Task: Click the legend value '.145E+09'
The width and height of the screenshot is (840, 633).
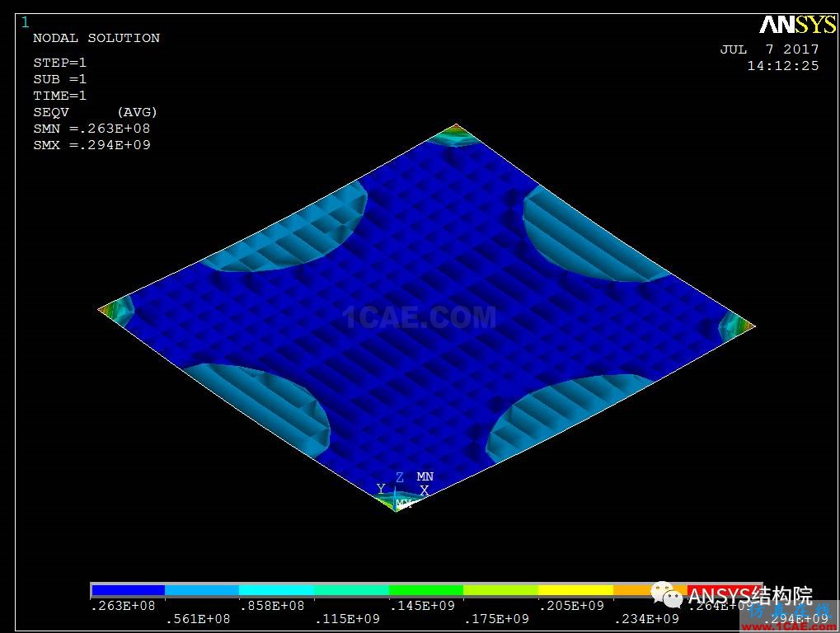Action: coord(422,606)
